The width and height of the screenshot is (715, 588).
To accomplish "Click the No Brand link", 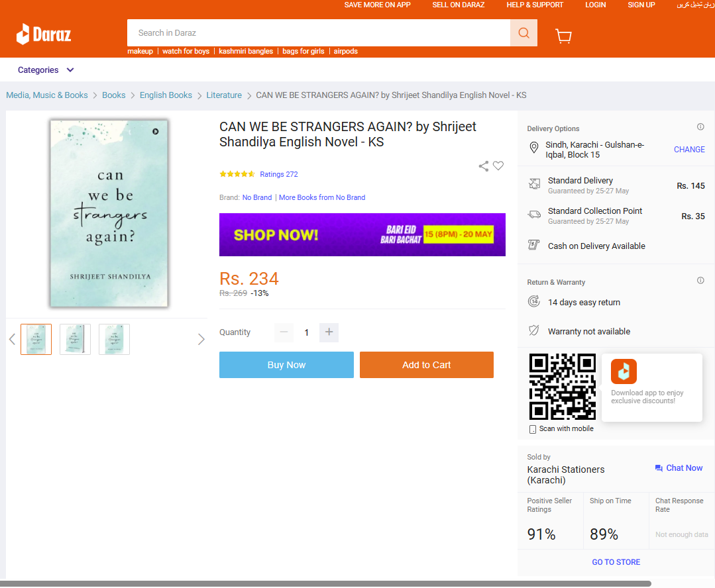I will (x=256, y=197).
